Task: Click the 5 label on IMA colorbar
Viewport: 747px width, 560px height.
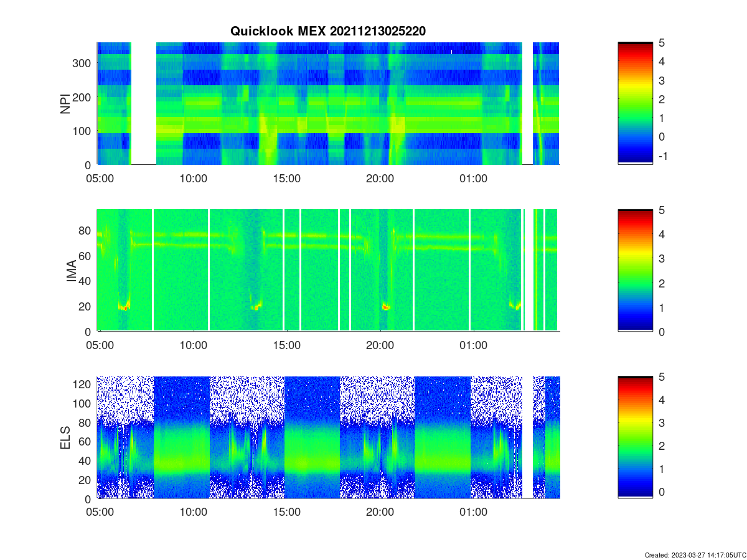Action: pyautogui.click(x=662, y=210)
